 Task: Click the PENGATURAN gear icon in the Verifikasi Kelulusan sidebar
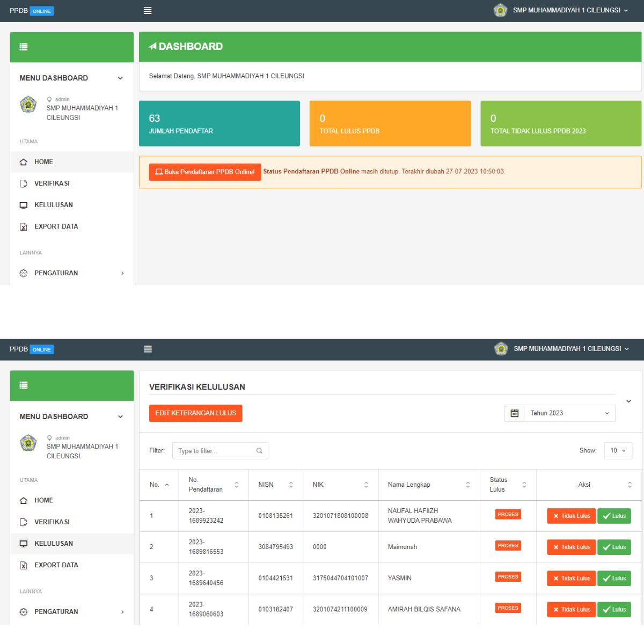click(24, 612)
